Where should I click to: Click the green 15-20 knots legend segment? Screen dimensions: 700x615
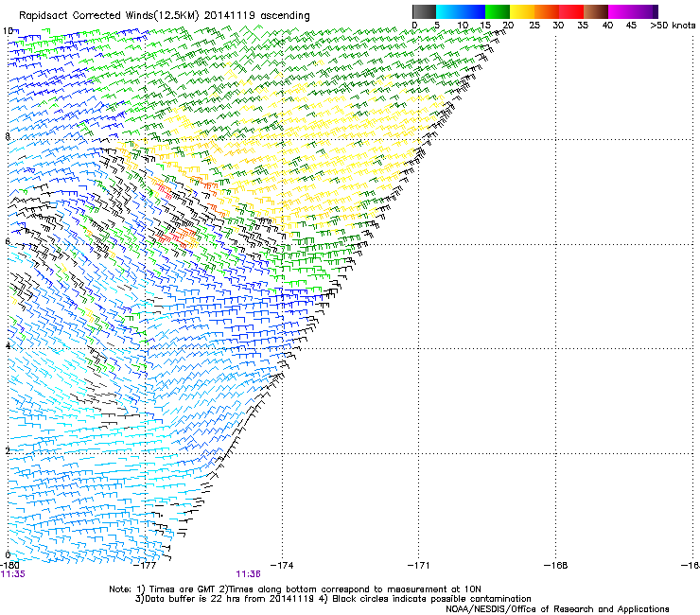click(x=498, y=11)
